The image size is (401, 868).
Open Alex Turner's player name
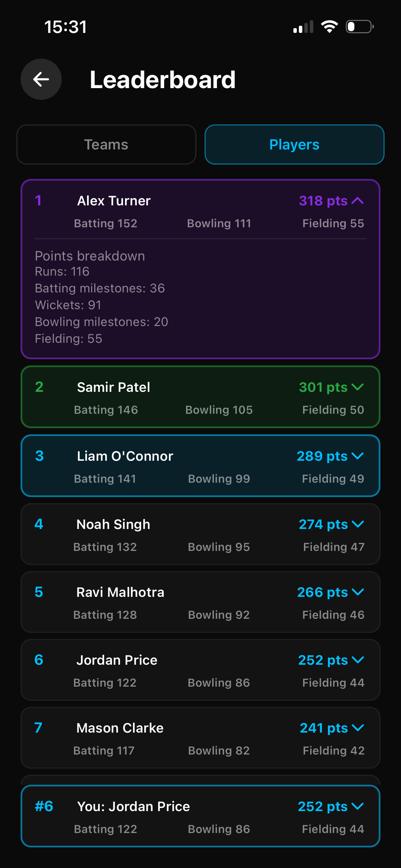click(114, 201)
